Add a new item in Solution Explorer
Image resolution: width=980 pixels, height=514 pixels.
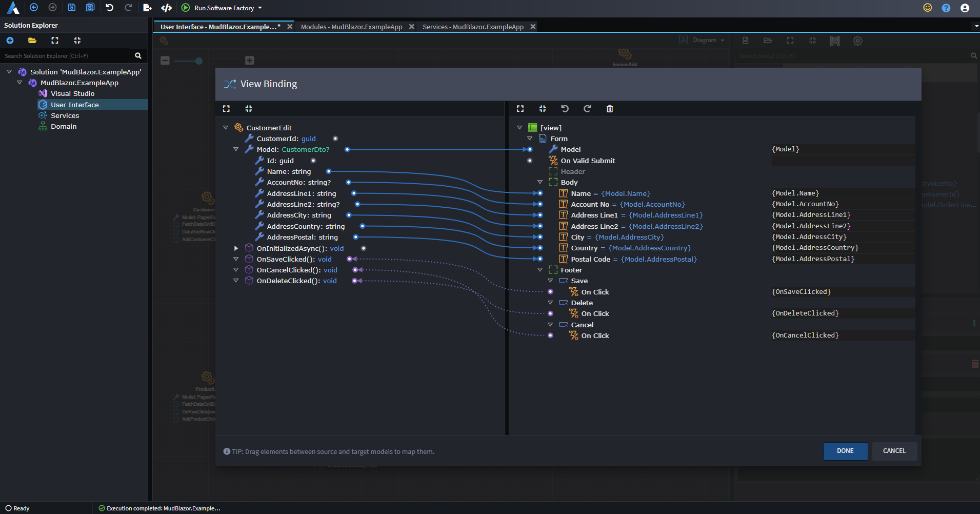[10, 41]
